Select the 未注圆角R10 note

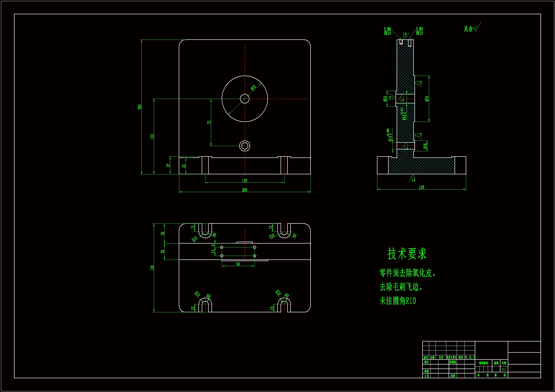coord(398,301)
